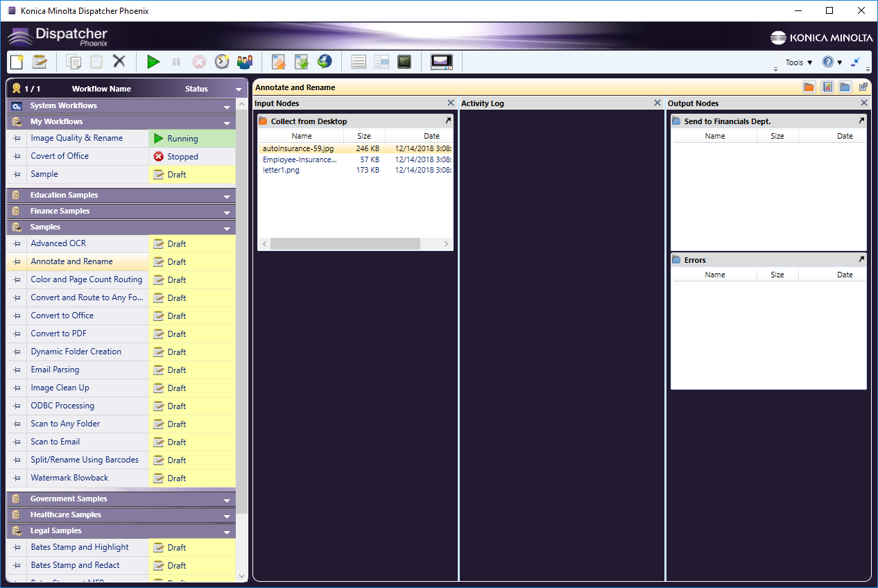Image resolution: width=878 pixels, height=588 pixels.
Task: Switch to detail pane view icon
Action: click(x=381, y=62)
